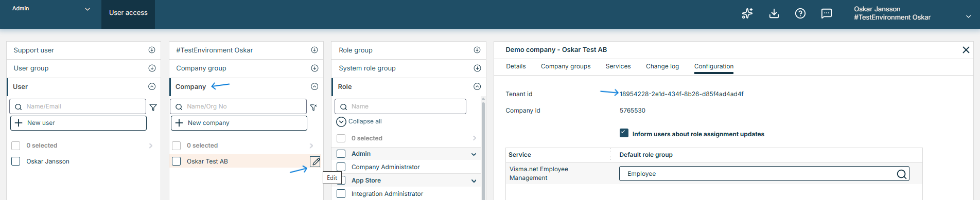Select the Configuration tab
Image resolution: width=980 pixels, height=200 pixels.
[x=714, y=66]
